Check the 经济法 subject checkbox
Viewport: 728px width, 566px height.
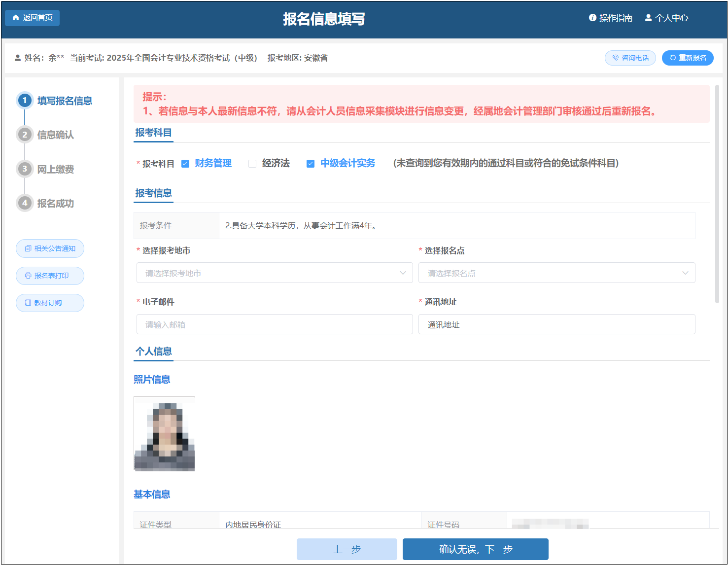252,163
